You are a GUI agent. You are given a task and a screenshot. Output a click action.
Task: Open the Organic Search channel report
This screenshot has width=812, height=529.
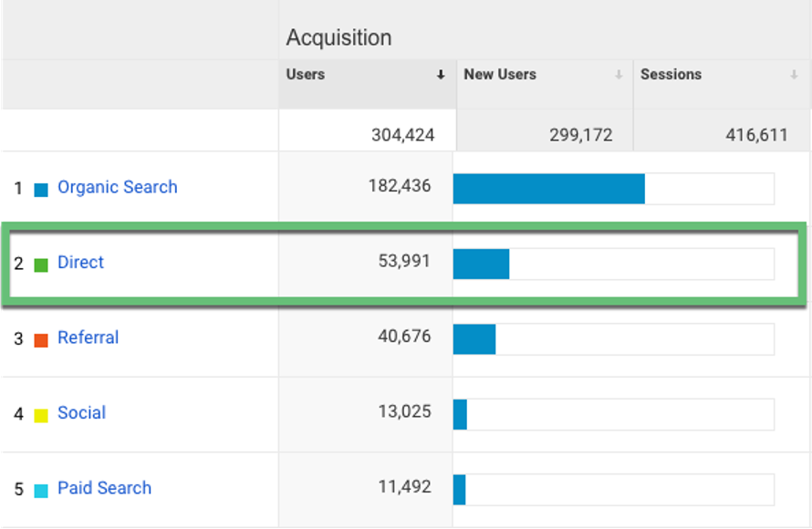(117, 187)
